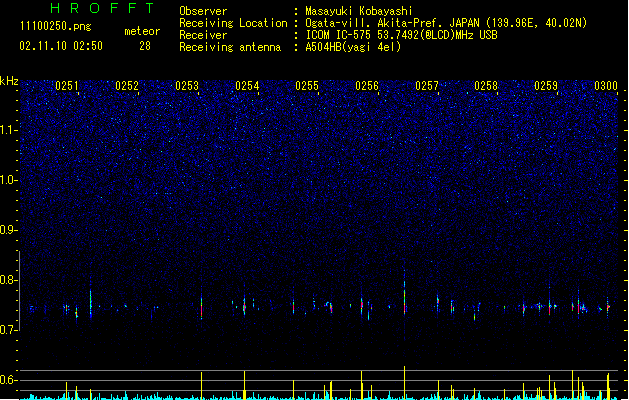The height and width of the screenshot is (400, 629).
Task: Click the HROFFT title text
Action: coord(102,8)
